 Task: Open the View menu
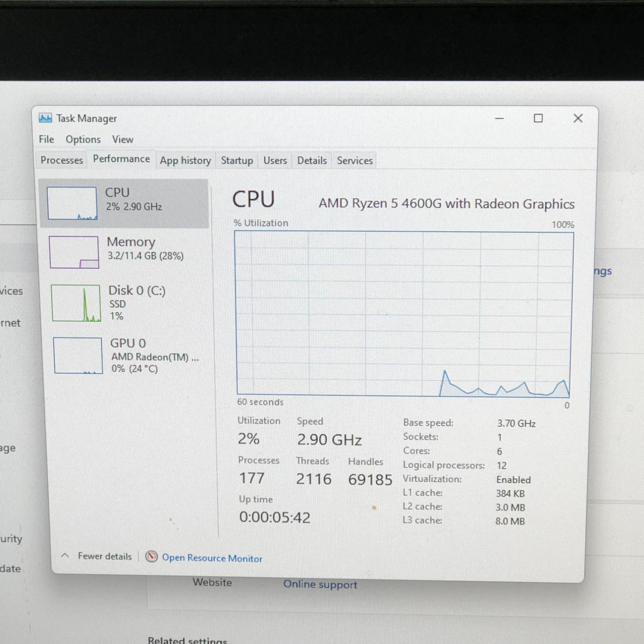(x=122, y=140)
